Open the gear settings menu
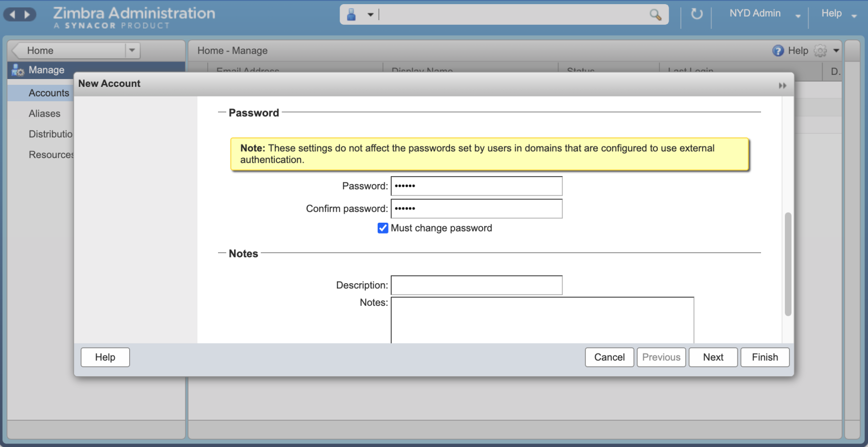Image resolution: width=868 pixels, height=447 pixels. (x=820, y=51)
